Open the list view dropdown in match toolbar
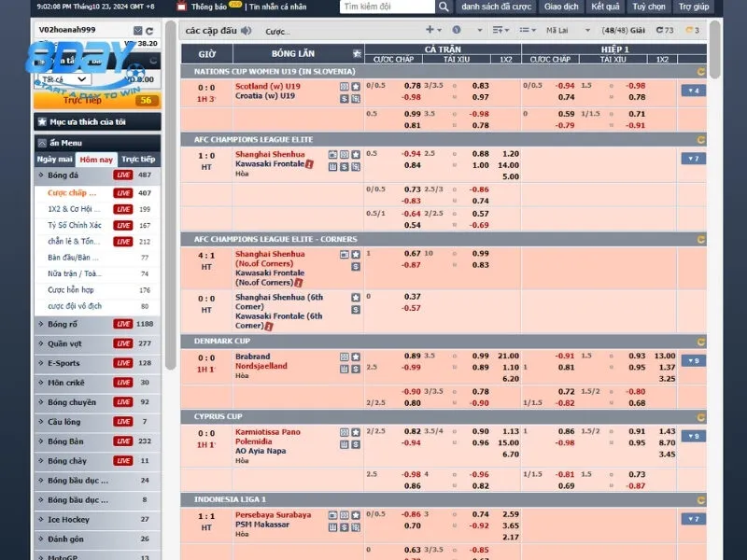Viewport: 747px width, 560px height. click(528, 30)
